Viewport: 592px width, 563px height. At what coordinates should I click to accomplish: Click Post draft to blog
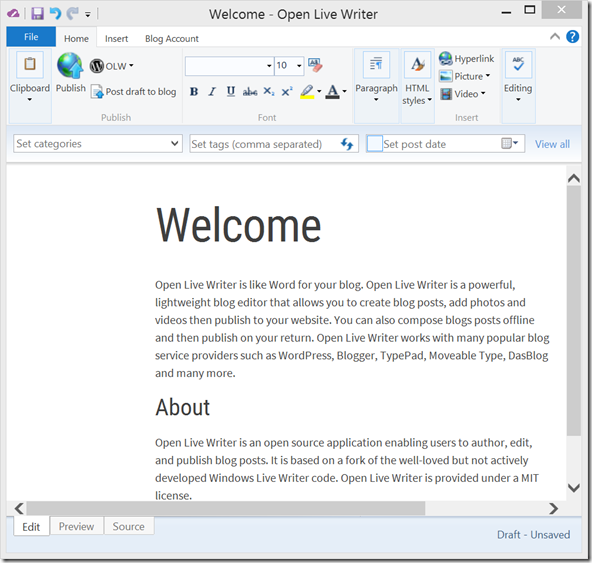134,92
